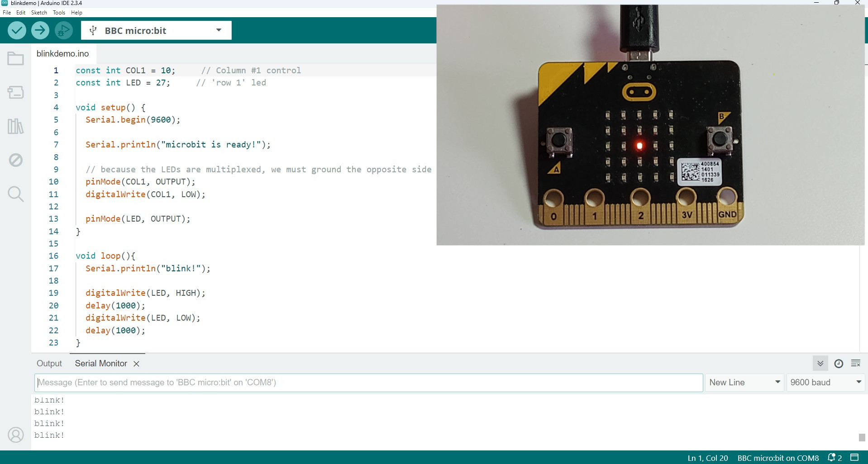
Task: Click the 'Ln 1, Col 20' cursor position
Action: pyautogui.click(x=708, y=458)
